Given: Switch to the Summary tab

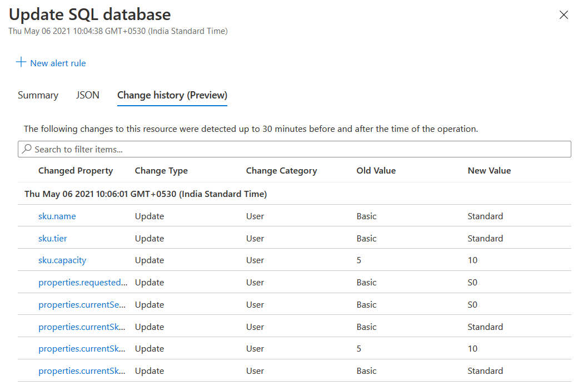Looking at the screenshot, I should [38, 95].
